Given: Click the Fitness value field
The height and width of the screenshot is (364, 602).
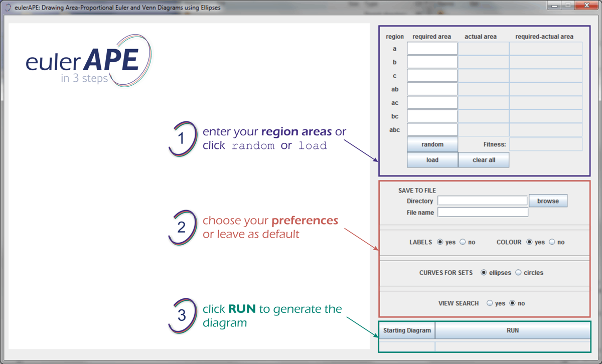Looking at the screenshot, I should (x=546, y=144).
